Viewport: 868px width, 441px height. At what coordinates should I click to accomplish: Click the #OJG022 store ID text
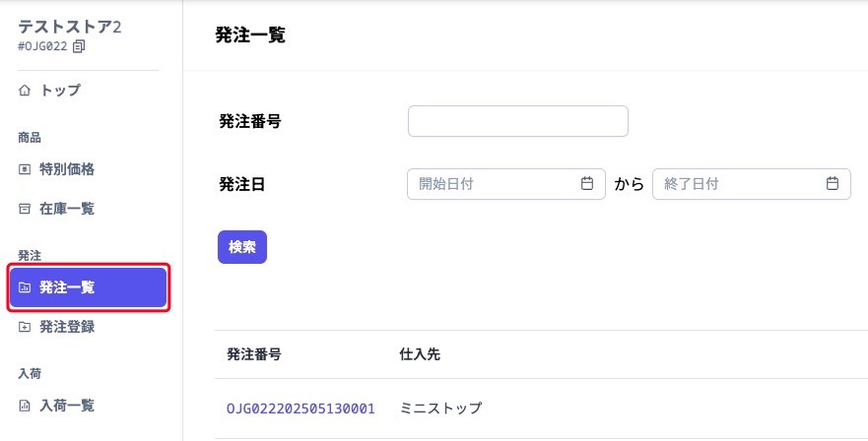[42, 46]
